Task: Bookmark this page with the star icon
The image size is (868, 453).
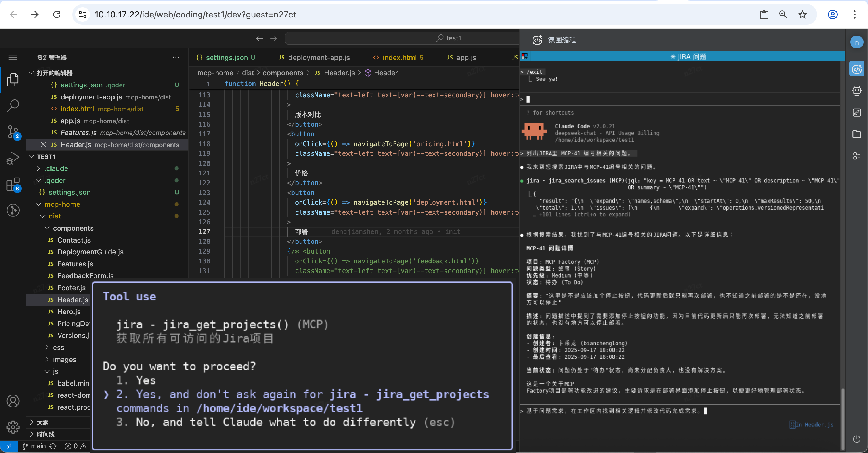Action: pyautogui.click(x=802, y=15)
